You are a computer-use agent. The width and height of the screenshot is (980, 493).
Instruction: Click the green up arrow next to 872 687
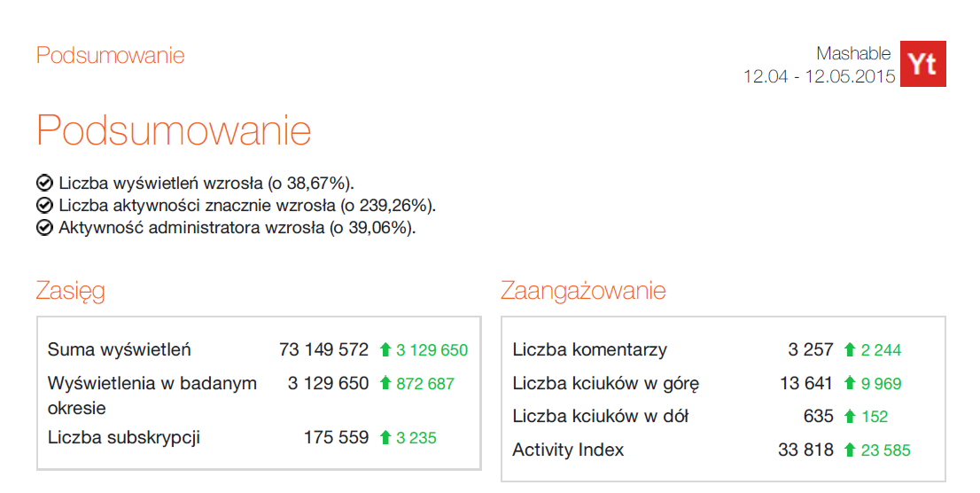[385, 384]
